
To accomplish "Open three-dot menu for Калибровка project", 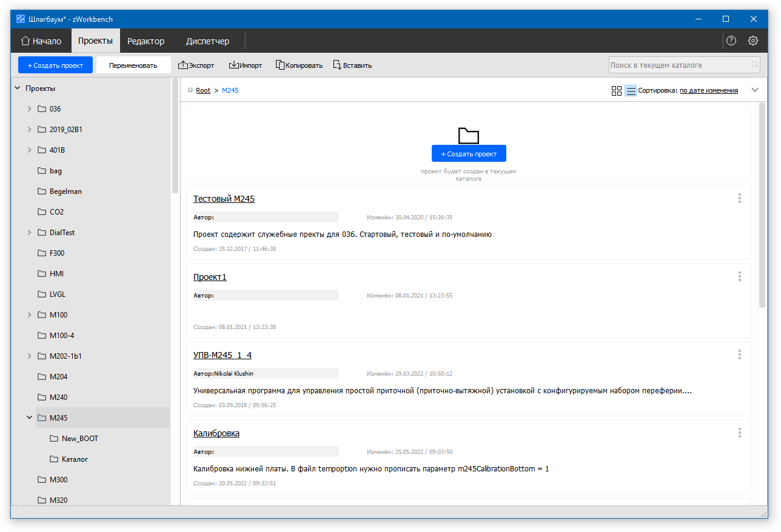I will pyautogui.click(x=740, y=433).
